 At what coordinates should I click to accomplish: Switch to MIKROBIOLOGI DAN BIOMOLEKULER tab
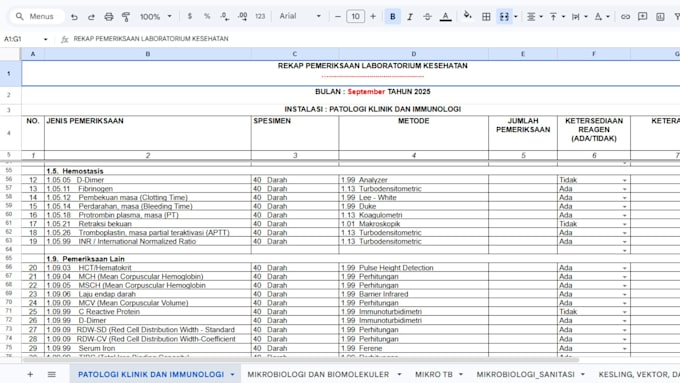pos(318,374)
